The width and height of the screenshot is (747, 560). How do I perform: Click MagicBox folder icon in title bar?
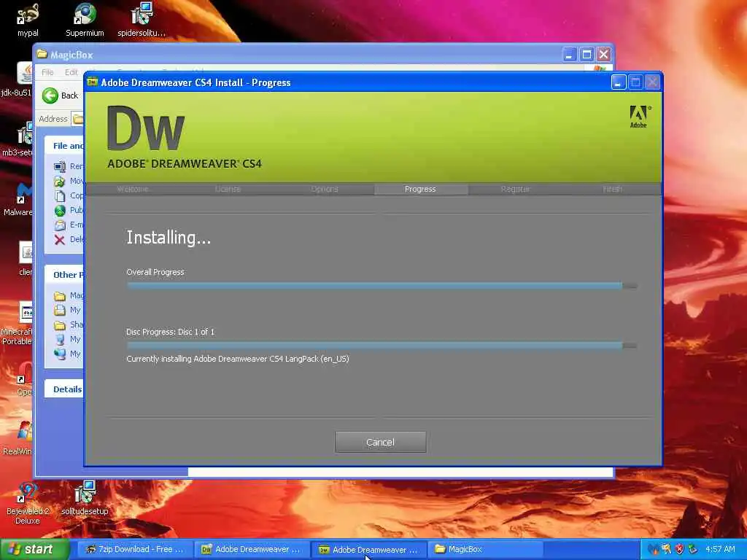click(x=42, y=54)
